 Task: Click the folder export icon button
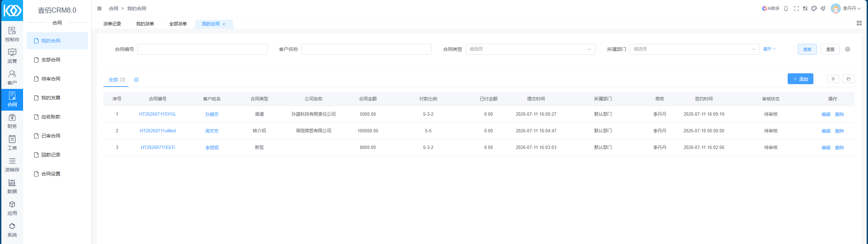tap(849, 79)
